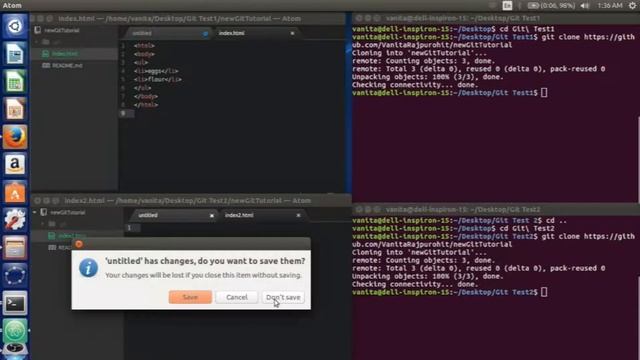Expand the .git folder in top Atom tree
The height and width of the screenshot is (360, 640).
37,42
